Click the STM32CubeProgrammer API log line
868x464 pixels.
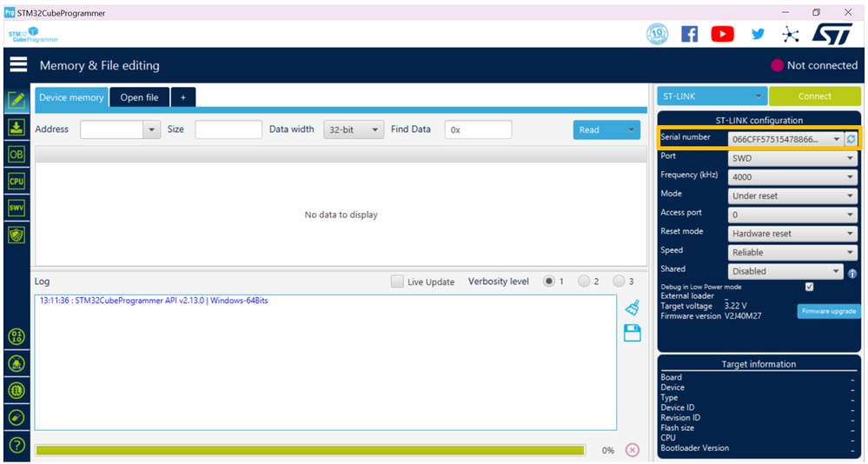coord(154,301)
